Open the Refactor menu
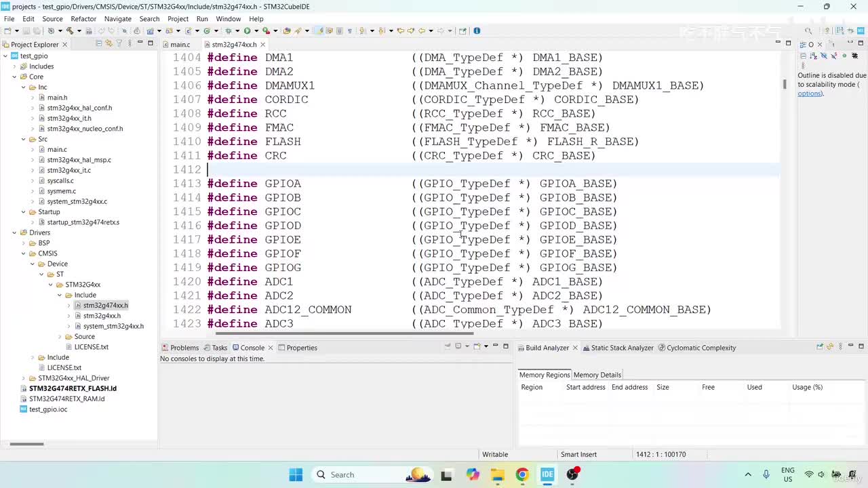The image size is (868, 488). click(83, 19)
